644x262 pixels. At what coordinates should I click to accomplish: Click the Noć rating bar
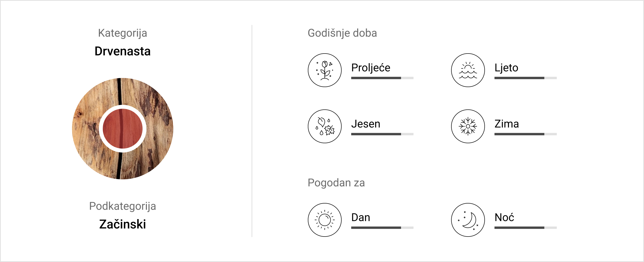525,228
